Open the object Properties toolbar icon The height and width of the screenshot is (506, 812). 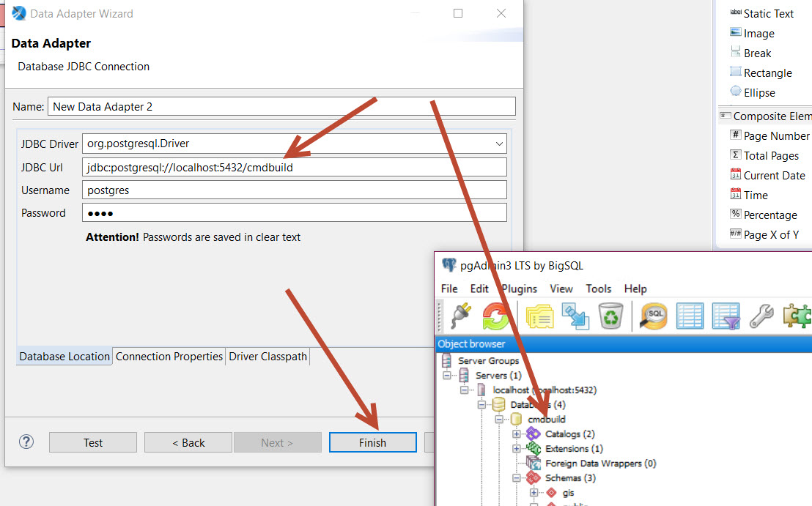point(540,316)
